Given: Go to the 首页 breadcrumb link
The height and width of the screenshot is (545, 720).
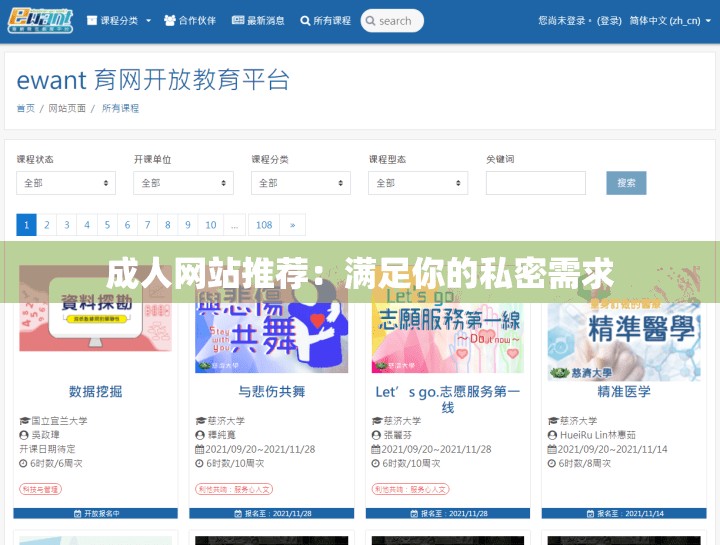Looking at the screenshot, I should (26, 108).
